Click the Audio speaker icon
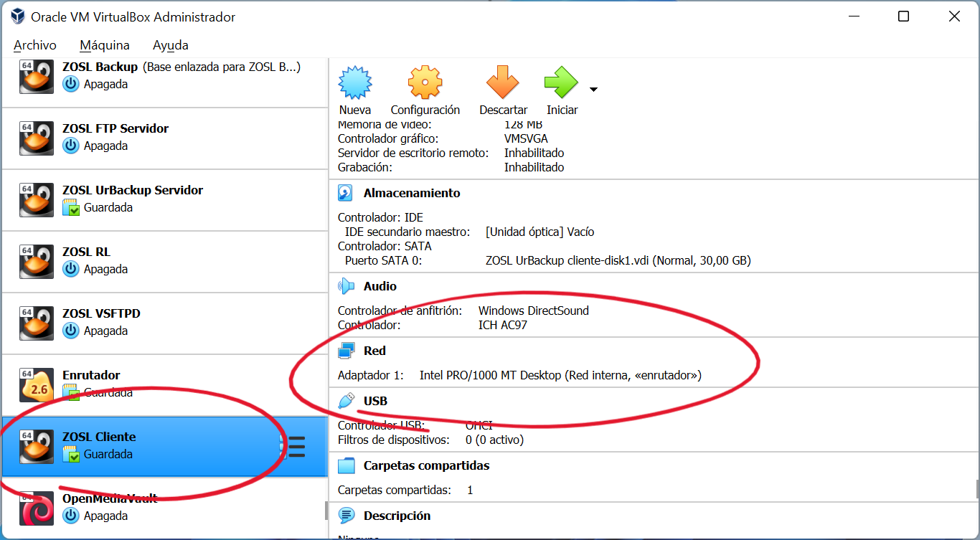 (347, 287)
